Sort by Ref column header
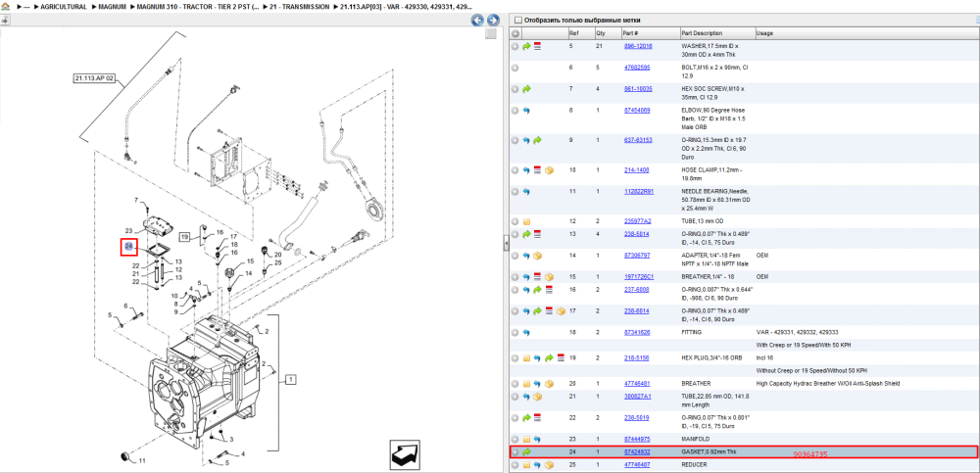The width and height of the screenshot is (980, 473). pyautogui.click(x=580, y=33)
